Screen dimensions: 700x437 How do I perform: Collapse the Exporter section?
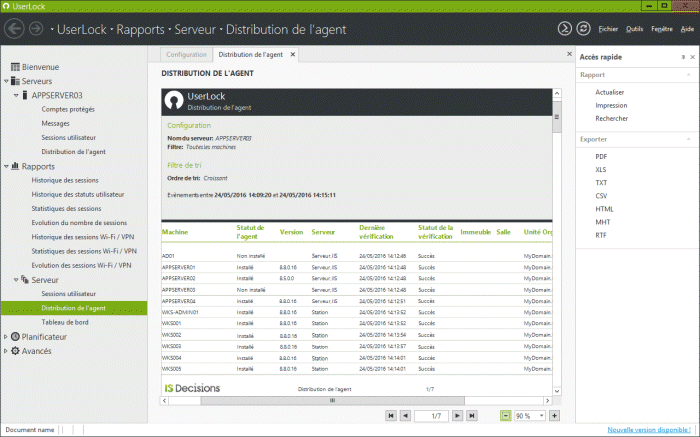click(x=689, y=139)
